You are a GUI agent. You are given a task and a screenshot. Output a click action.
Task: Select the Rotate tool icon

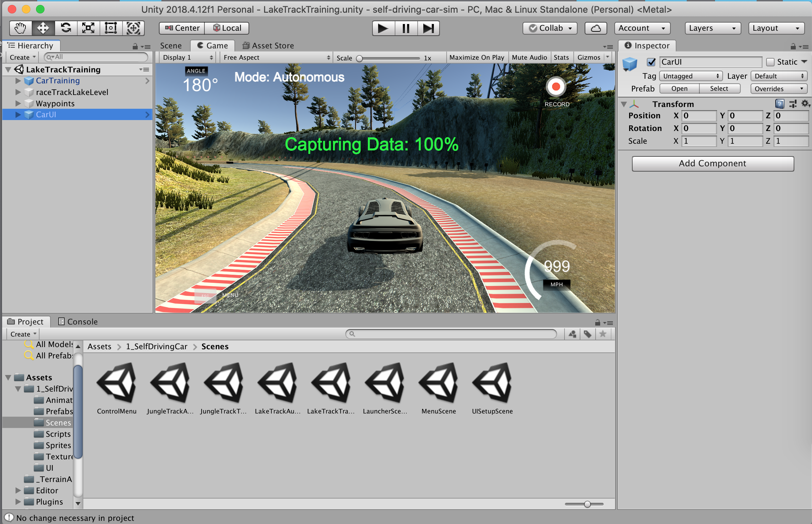click(x=66, y=28)
